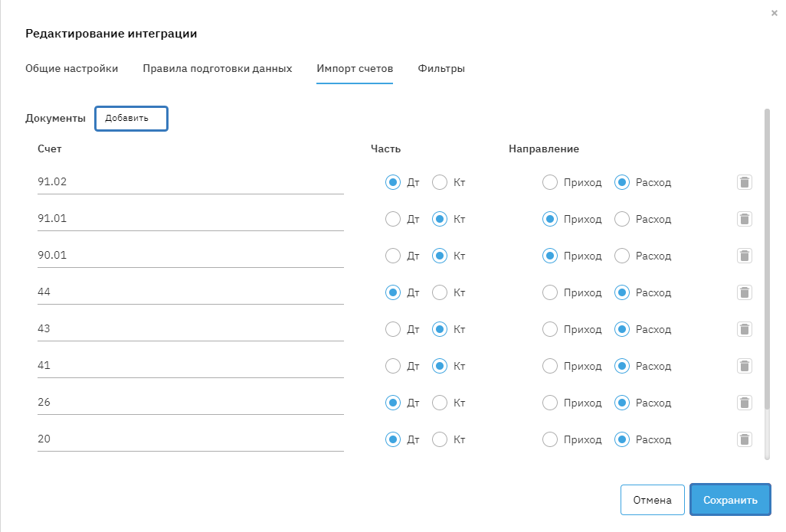The width and height of the screenshot is (786, 532).
Task: Click the vertical scrollbar of accounts list
Action: [x=767, y=260]
